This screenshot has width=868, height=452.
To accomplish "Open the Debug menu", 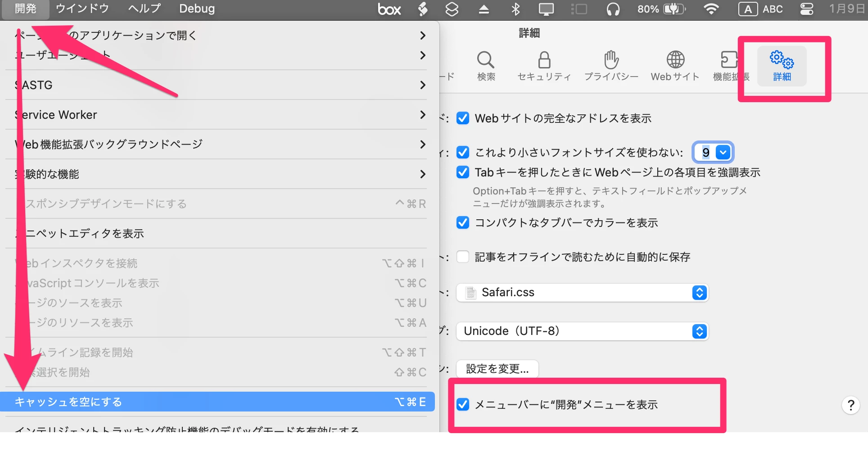I will click(x=197, y=9).
